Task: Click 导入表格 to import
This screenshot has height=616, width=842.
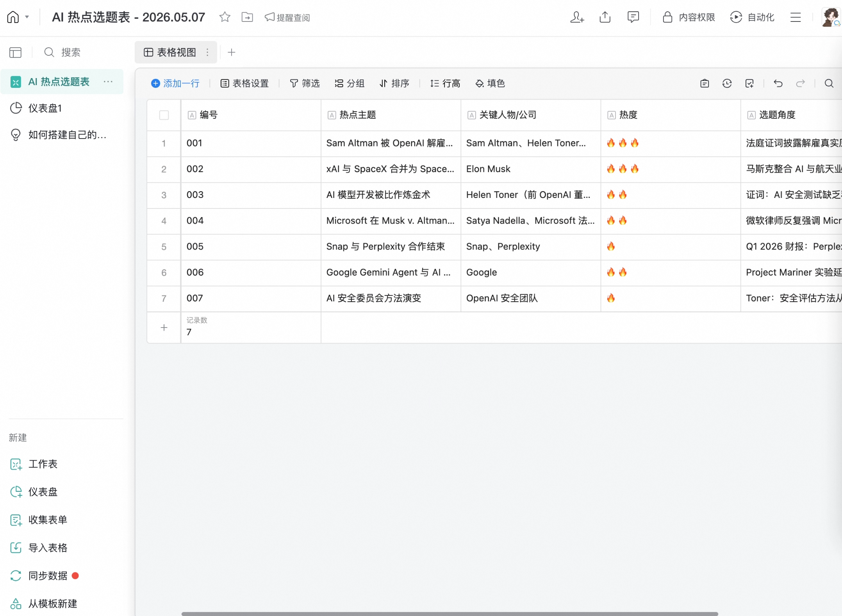Action: (38, 548)
